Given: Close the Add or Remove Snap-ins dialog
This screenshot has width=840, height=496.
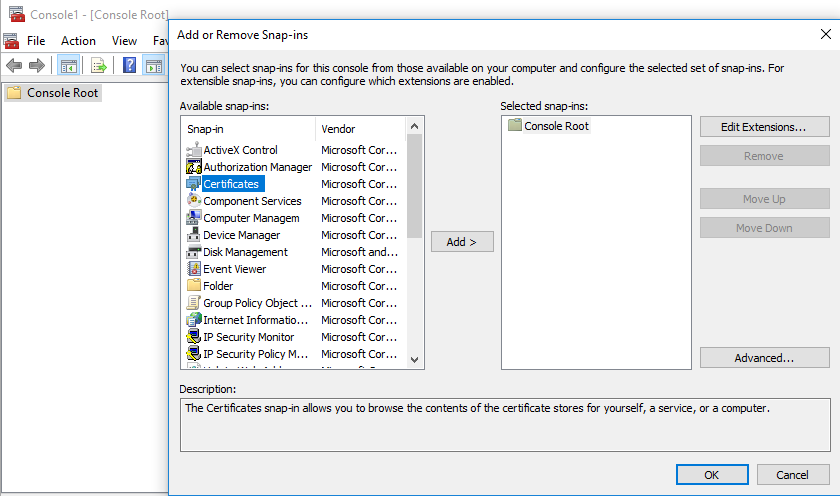Looking at the screenshot, I should (826, 35).
